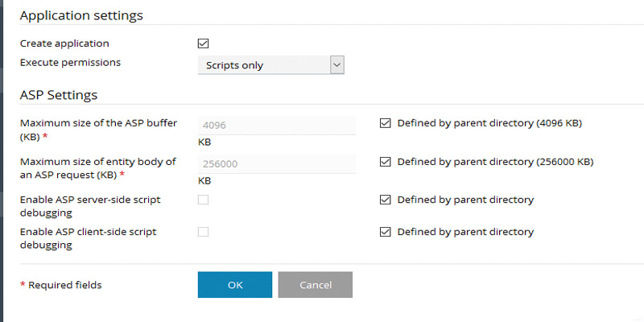Click the 'ASP Settings' section heading
644x322 pixels.
click(x=58, y=95)
